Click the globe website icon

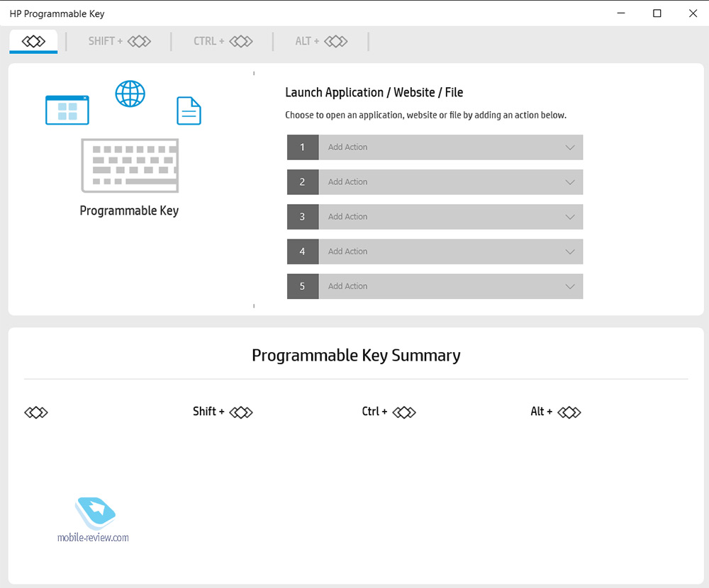[x=130, y=94]
